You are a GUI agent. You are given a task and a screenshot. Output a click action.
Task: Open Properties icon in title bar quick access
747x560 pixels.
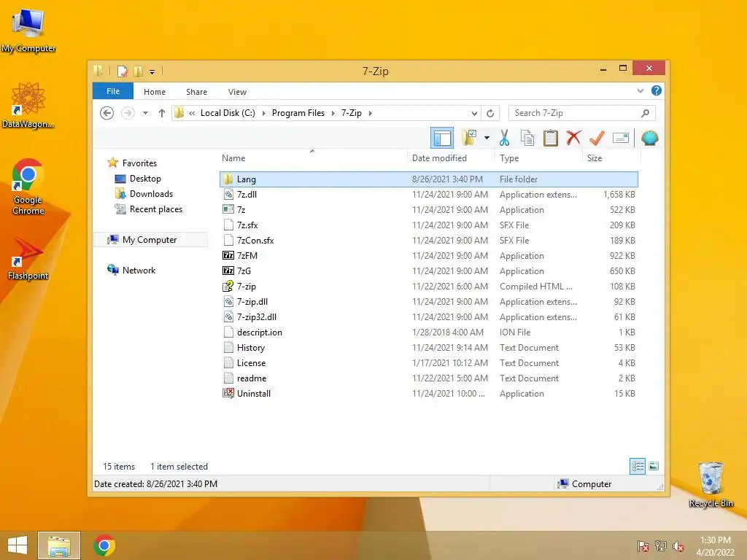tap(123, 71)
